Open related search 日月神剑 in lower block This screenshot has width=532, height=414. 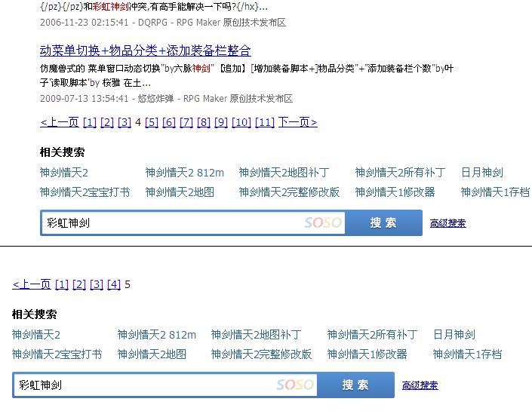pos(454,335)
